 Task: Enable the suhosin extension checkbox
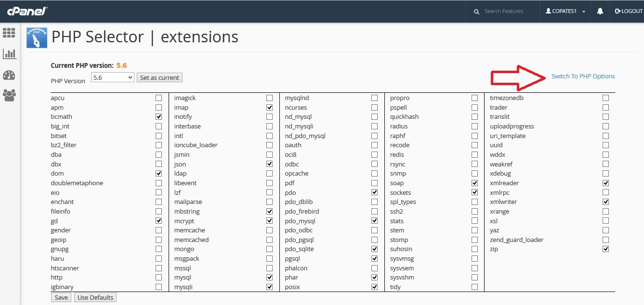coord(475,249)
